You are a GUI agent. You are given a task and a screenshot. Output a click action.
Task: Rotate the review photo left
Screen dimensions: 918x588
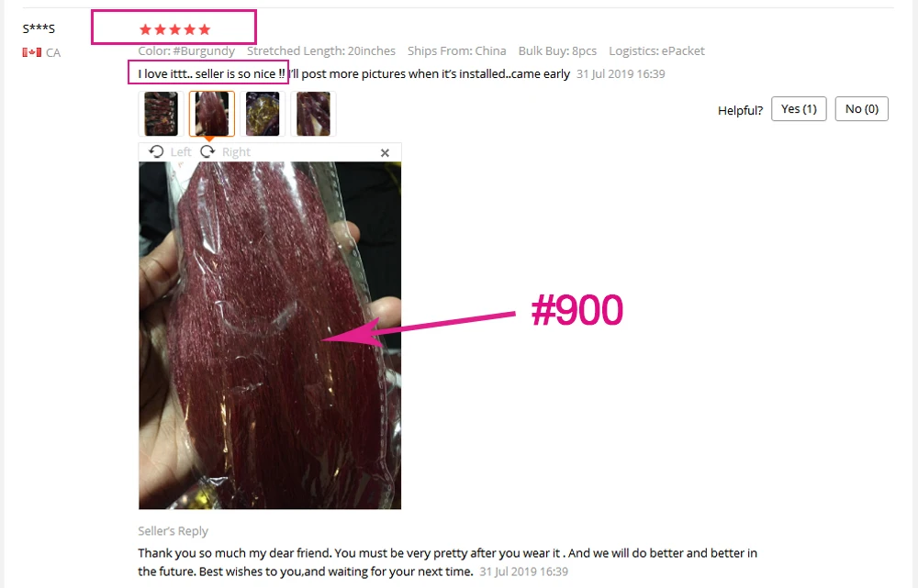coord(156,151)
